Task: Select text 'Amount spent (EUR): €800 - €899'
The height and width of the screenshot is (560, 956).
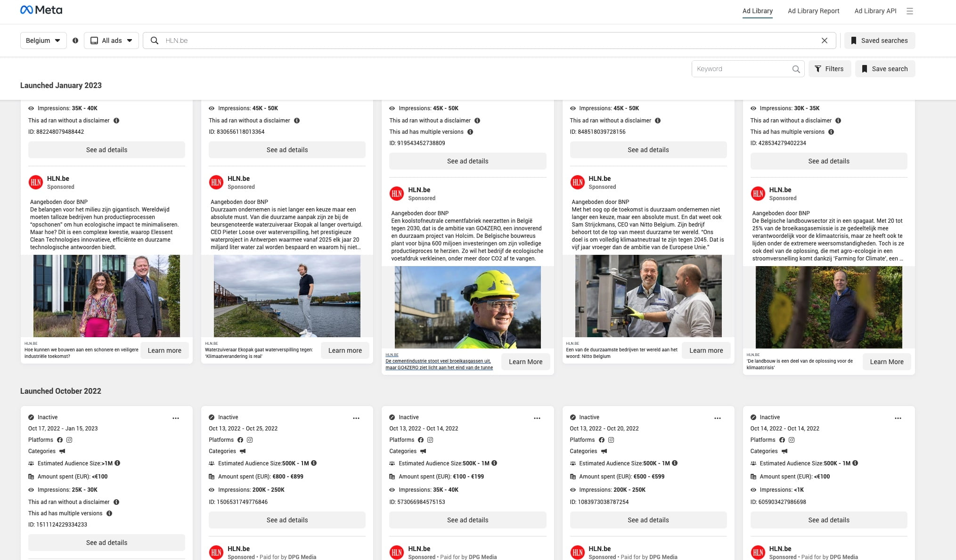Action: [x=261, y=477]
